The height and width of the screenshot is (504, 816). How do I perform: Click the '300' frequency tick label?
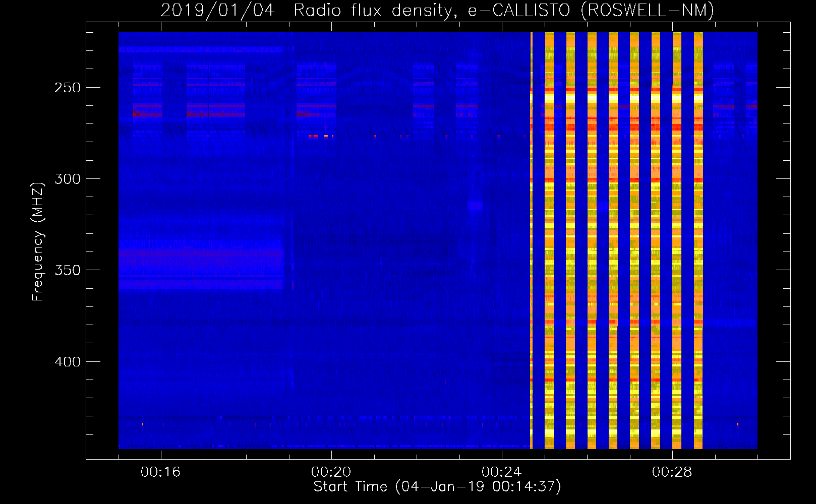point(68,179)
